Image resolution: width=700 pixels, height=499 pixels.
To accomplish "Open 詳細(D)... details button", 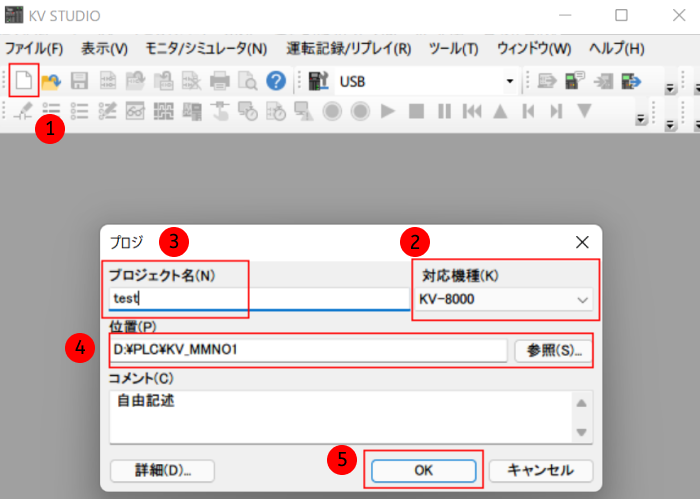I will tap(162, 470).
